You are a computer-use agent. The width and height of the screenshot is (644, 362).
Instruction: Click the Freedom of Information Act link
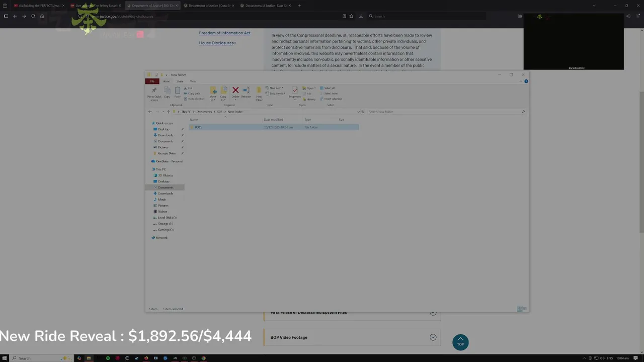point(224,33)
